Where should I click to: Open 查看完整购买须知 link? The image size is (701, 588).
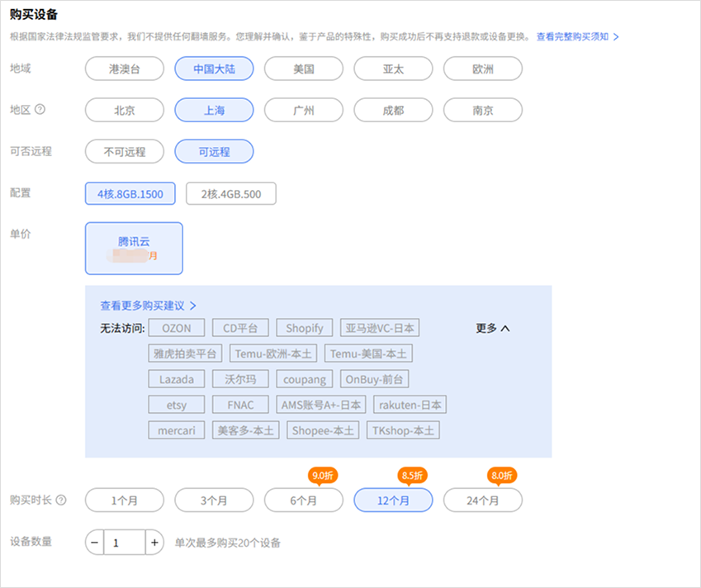pos(577,36)
